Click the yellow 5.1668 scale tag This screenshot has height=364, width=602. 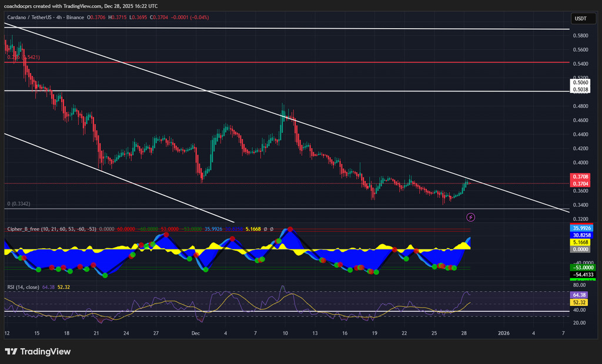(x=580, y=242)
